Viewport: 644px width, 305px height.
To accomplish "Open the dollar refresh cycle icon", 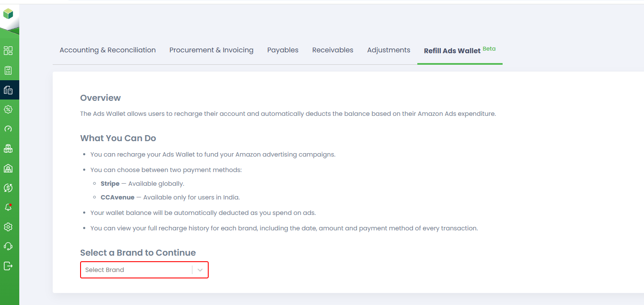I will (8, 187).
